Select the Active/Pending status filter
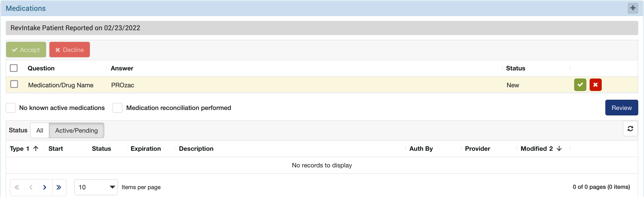 click(x=76, y=131)
